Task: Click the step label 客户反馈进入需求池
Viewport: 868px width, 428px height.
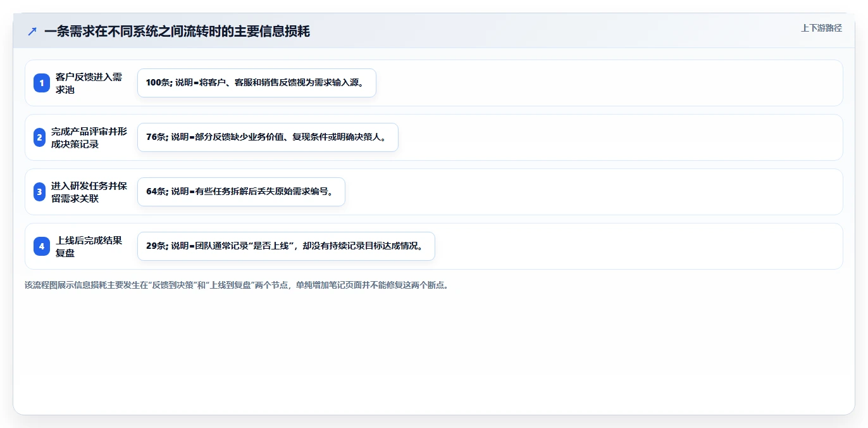Action: [x=89, y=83]
